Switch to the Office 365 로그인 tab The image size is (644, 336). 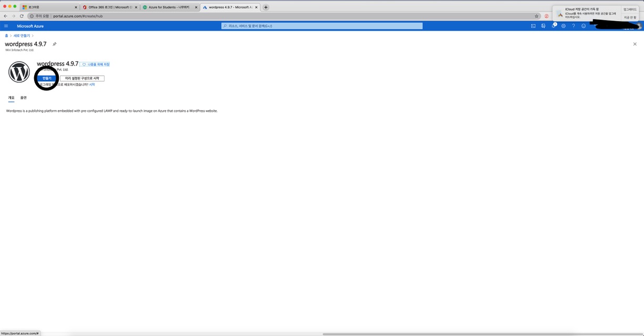110,7
